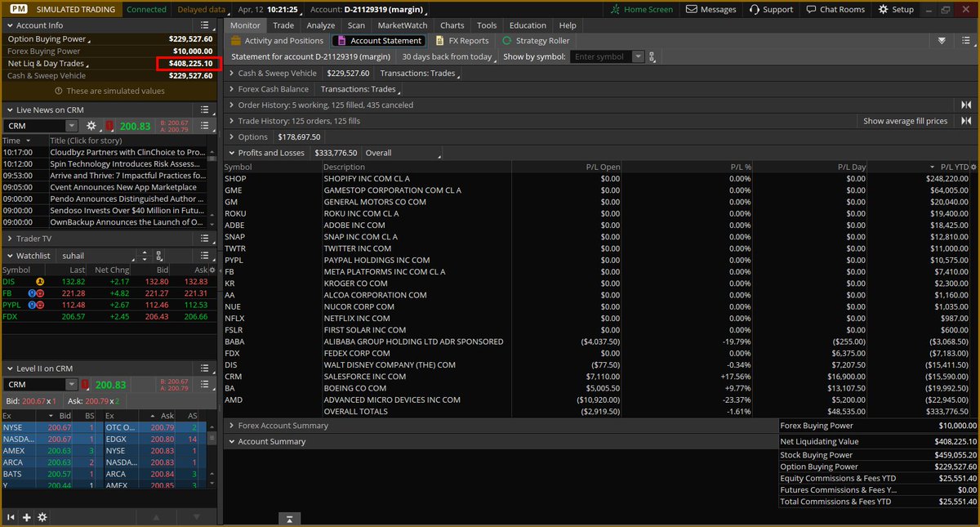980x527 pixels.
Task: Click sidebar collapse arrow at bottom left
Action: pos(11,517)
